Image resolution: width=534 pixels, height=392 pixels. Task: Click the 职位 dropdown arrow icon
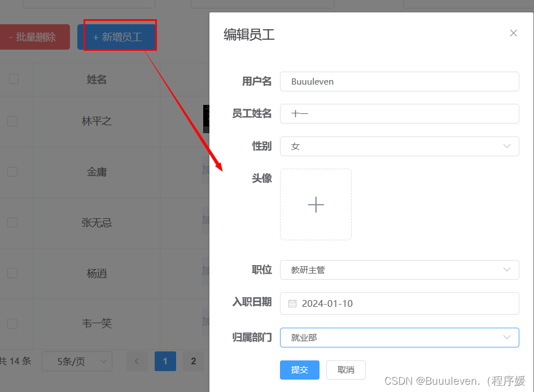click(x=506, y=270)
